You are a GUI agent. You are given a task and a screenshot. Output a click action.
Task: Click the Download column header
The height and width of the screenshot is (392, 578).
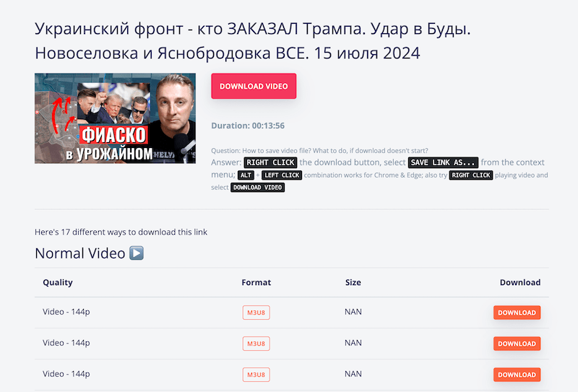pos(520,282)
